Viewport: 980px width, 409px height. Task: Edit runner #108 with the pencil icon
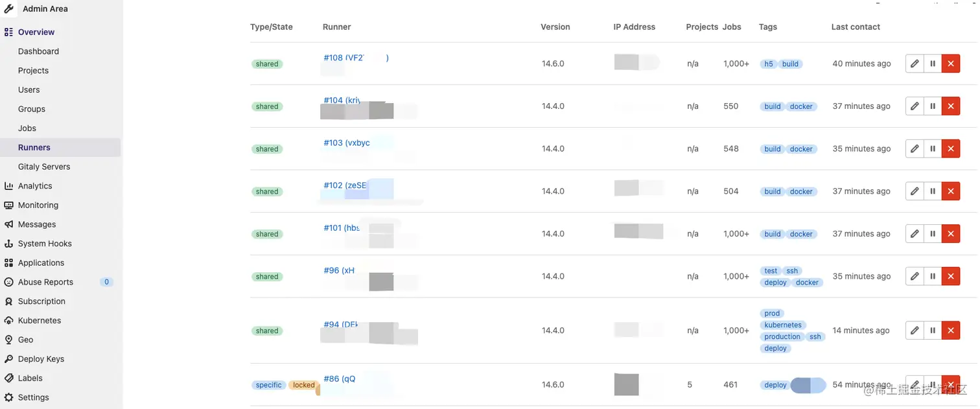915,64
